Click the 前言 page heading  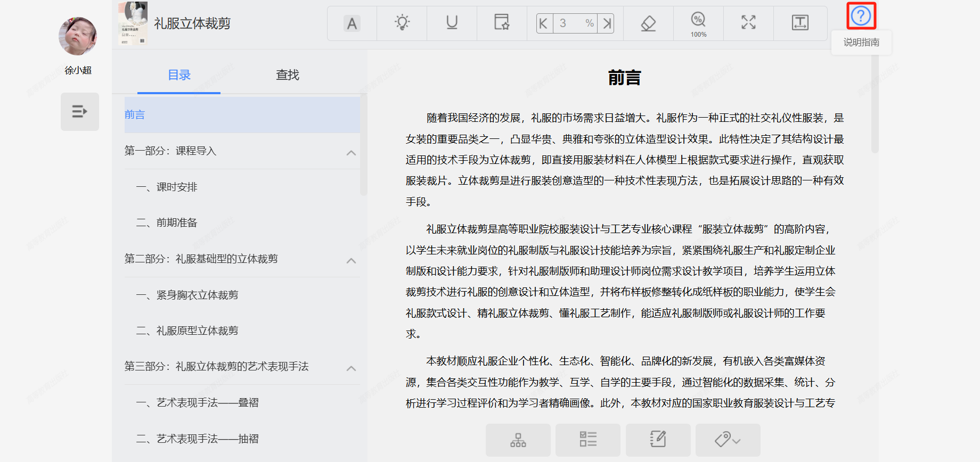point(624,78)
